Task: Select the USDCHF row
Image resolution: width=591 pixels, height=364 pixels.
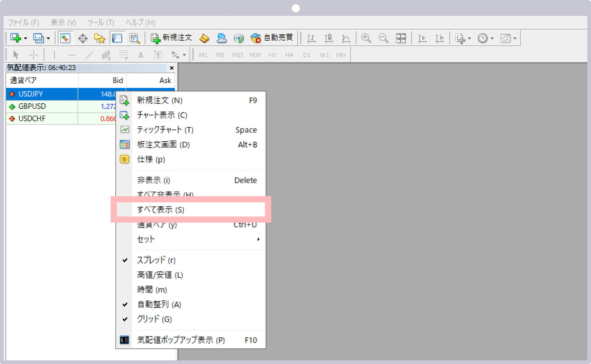Action: point(61,119)
